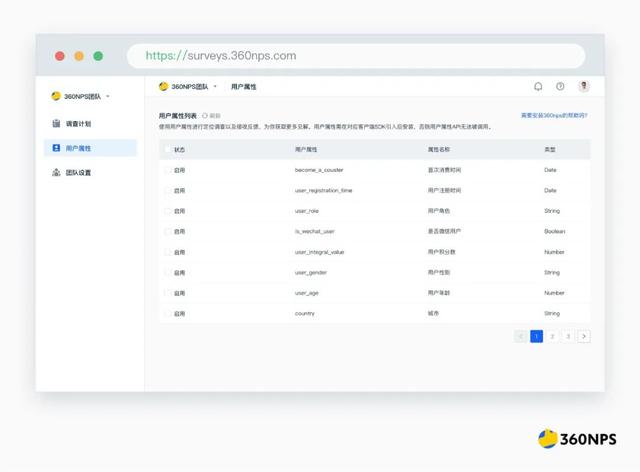
Task: Click the 调查计划 sidebar icon
Action: (56, 124)
